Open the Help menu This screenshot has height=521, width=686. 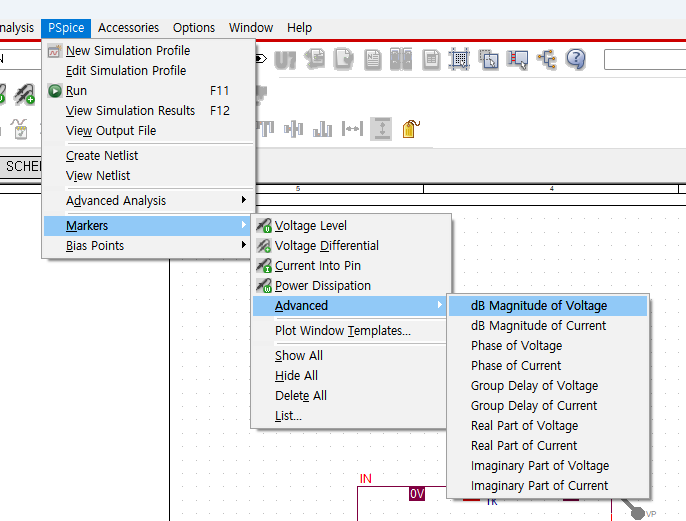tap(299, 28)
